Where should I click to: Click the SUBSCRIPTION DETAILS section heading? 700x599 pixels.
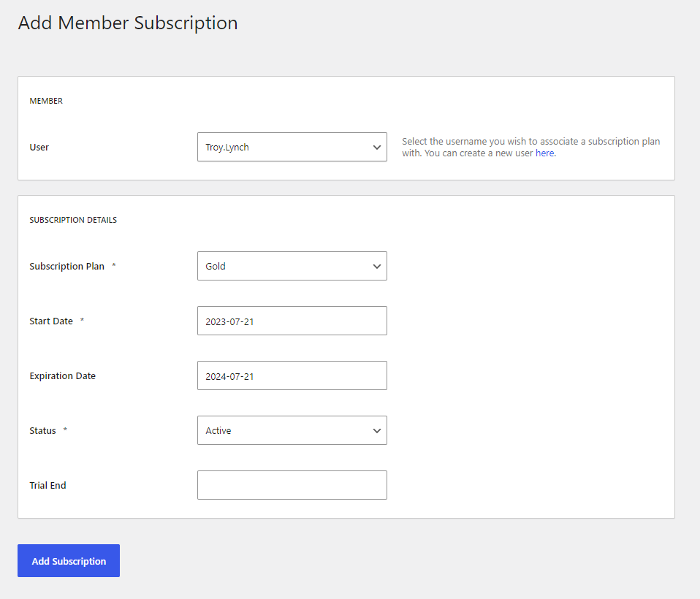click(x=73, y=220)
